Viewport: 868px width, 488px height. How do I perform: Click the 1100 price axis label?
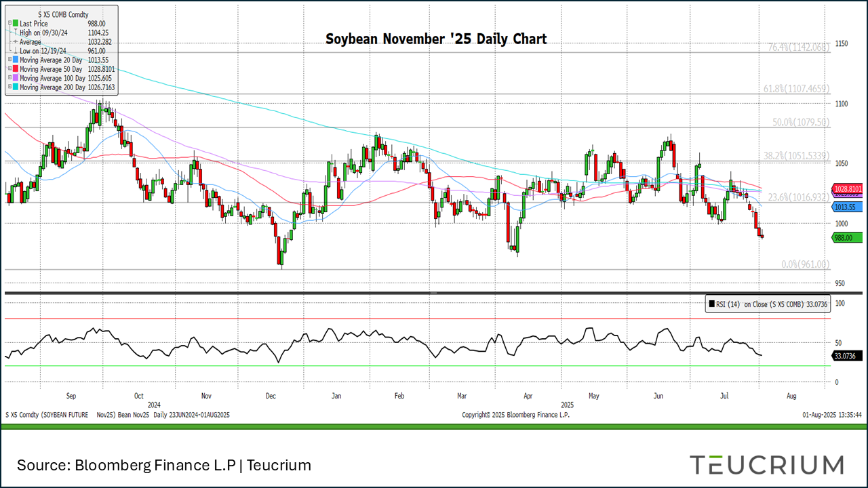pos(843,103)
